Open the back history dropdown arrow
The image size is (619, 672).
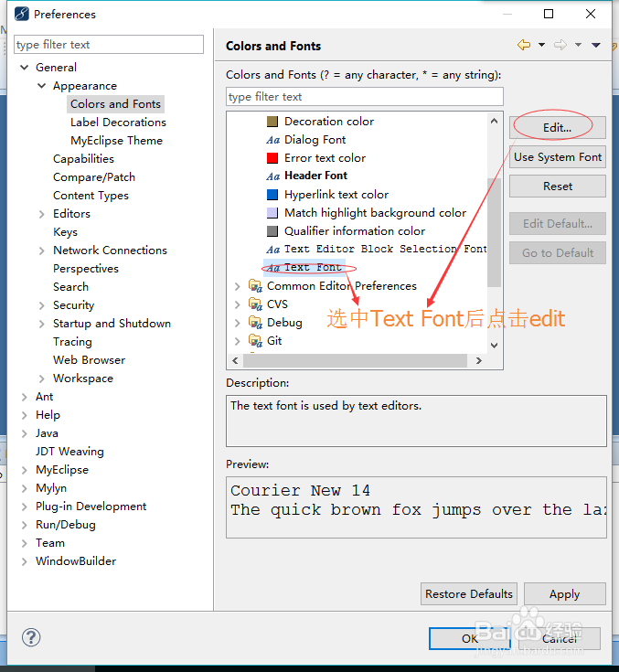(x=542, y=45)
